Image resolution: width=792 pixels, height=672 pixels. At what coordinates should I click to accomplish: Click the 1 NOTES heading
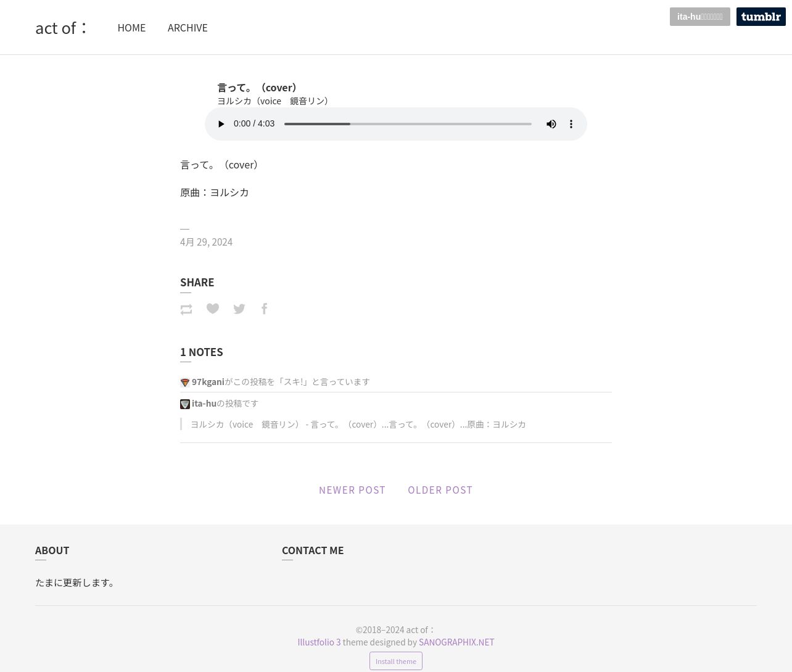pyautogui.click(x=202, y=352)
